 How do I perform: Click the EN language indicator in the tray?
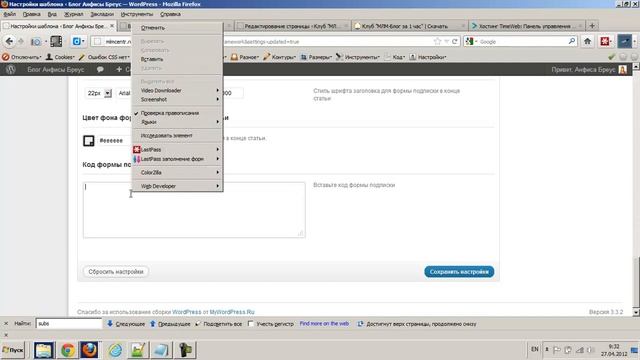[535, 349]
